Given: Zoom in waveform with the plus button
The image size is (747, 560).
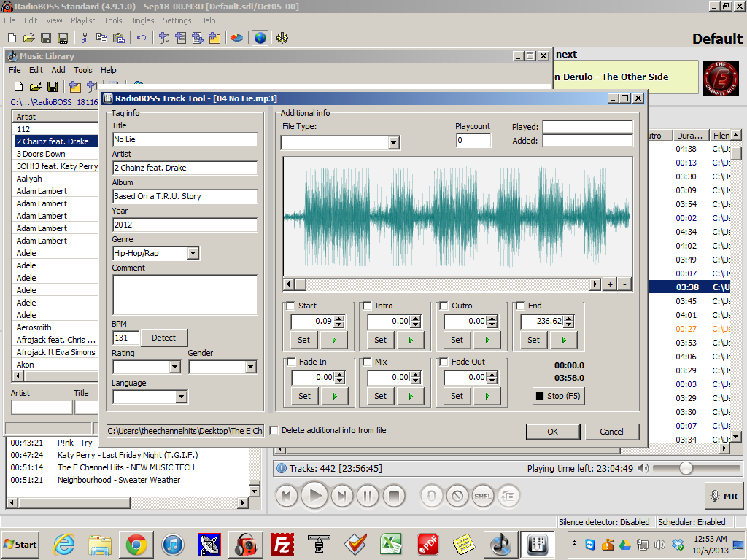Looking at the screenshot, I should pyautogui.click(x=610, y=285).
